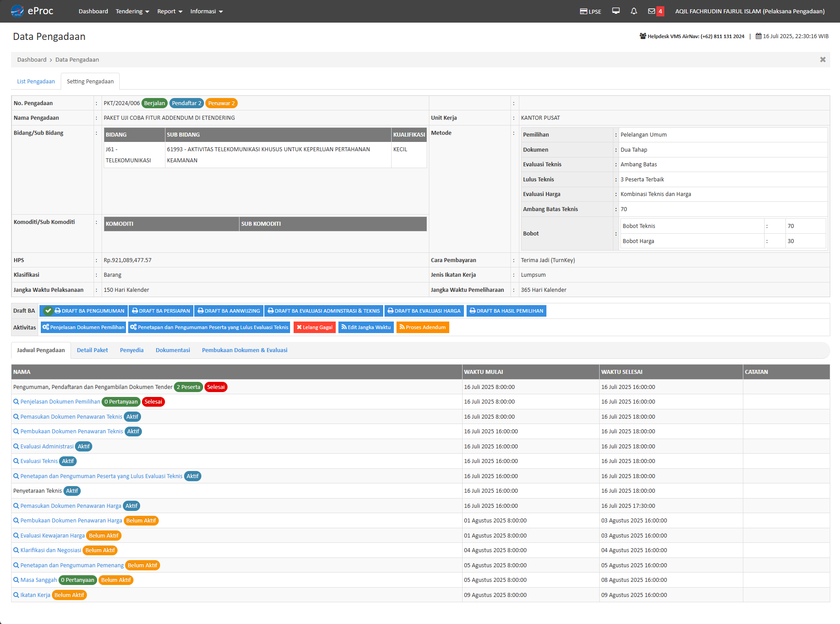Click the notification bell icon
This screenshot has width=840, height=624.
point(634,11)
